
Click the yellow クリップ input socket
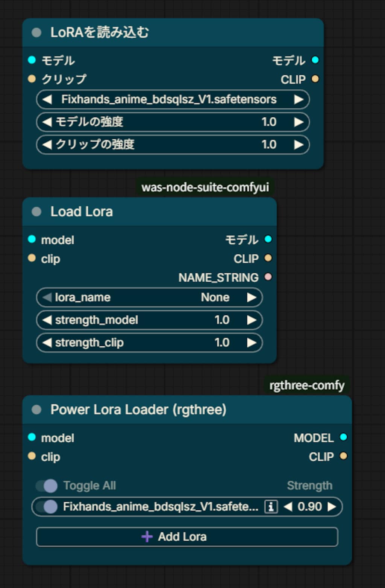click(32, 79)
